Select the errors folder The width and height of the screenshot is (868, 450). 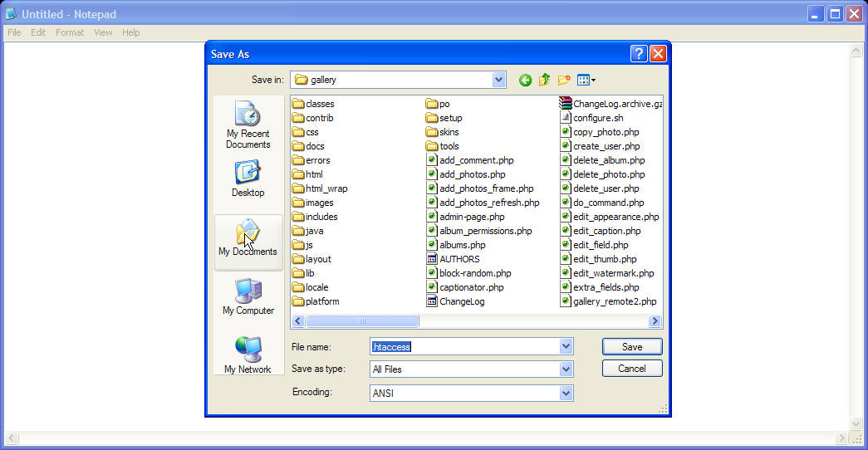(311, 160)
